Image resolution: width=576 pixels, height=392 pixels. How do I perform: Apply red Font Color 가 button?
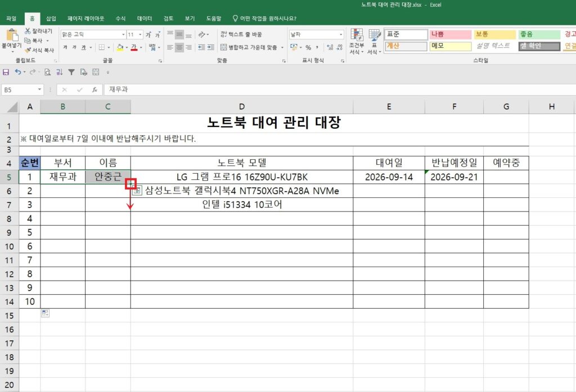pyautogui.click(x=134, y=47)
